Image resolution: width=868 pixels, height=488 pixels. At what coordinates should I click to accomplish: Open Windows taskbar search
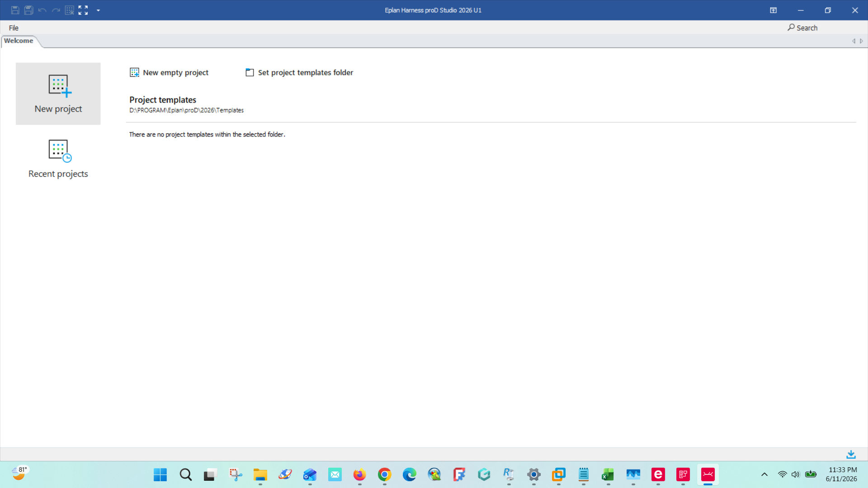pyautogui.click(x=185, y=475)
